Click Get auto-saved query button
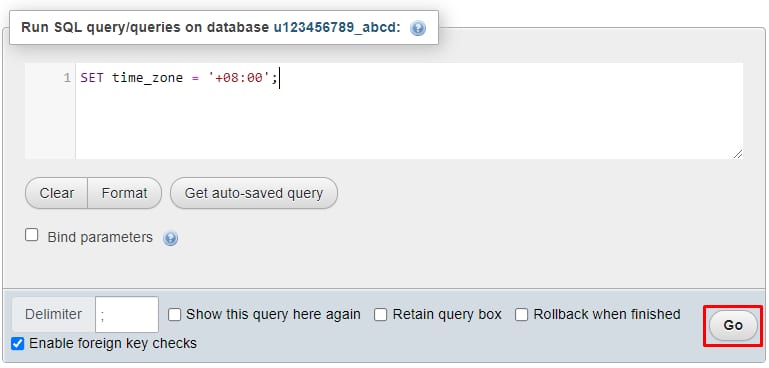The height and width of the screenshot is (368, 769). [x=254, y=193]
